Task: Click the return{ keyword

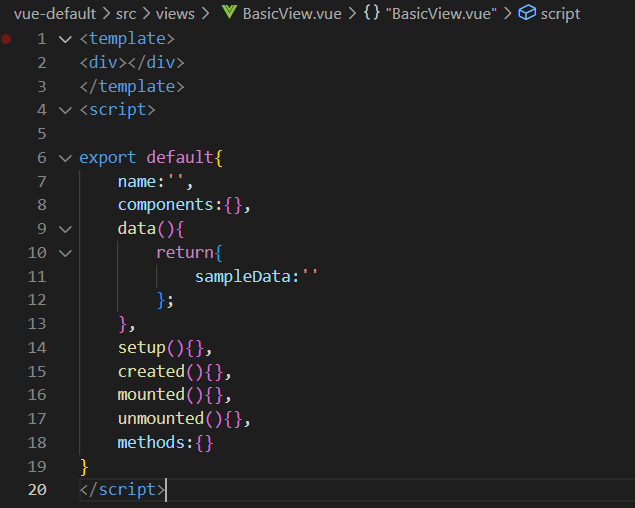Action: pos(189,253)
